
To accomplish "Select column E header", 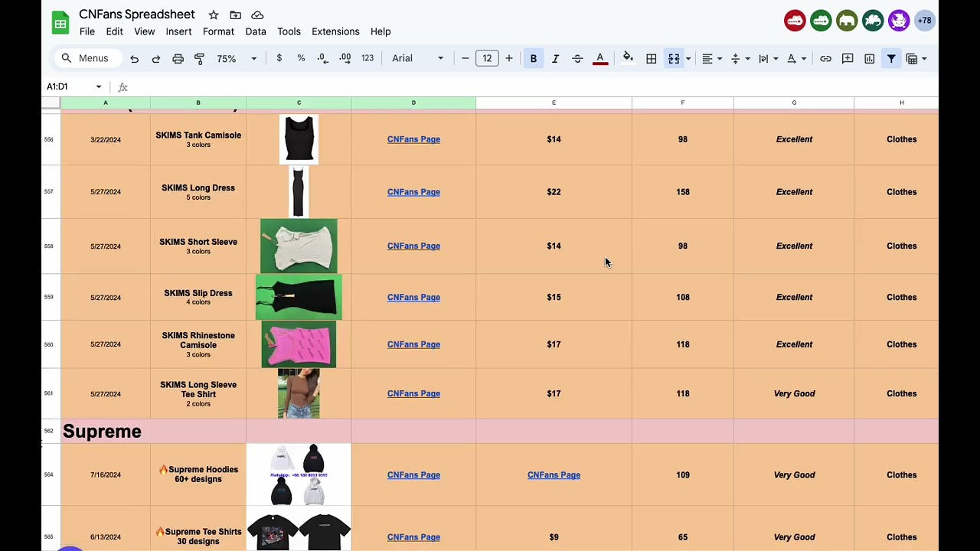I will pos(554,103).
